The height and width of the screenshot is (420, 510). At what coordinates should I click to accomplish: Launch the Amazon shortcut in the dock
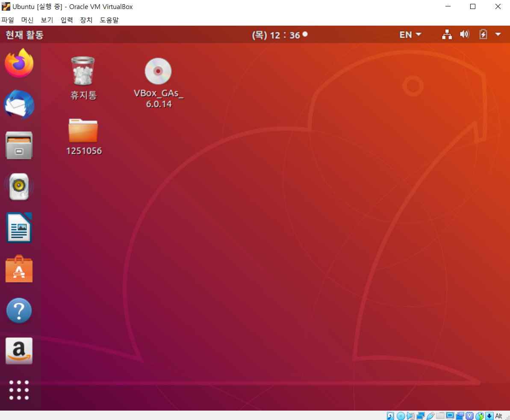pyautogui.click(x=19, y=351)
